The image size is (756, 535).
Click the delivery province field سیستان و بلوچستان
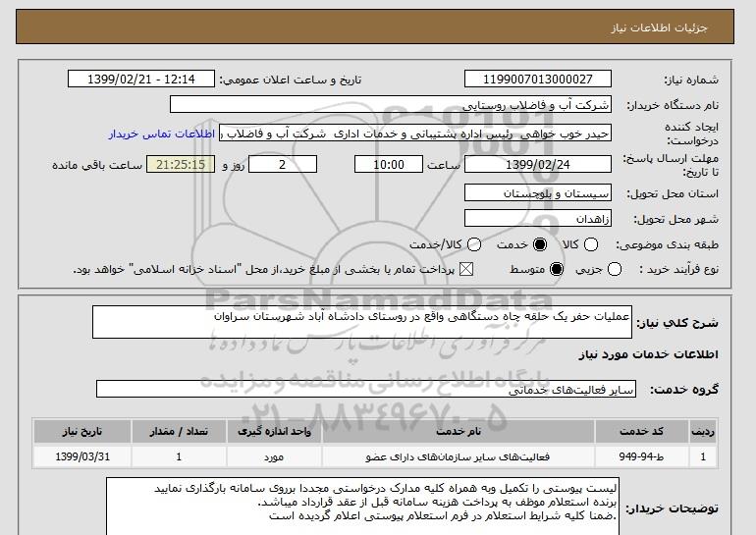point(538,192)
